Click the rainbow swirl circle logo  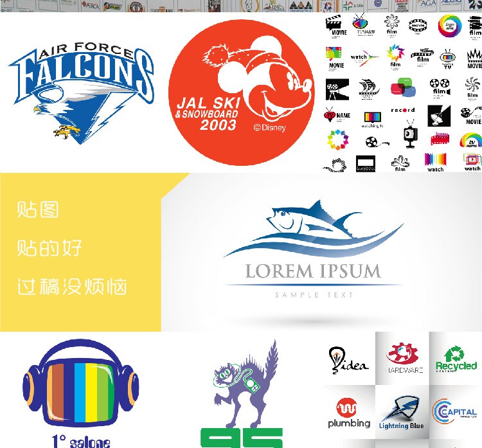tap(450, 26)
